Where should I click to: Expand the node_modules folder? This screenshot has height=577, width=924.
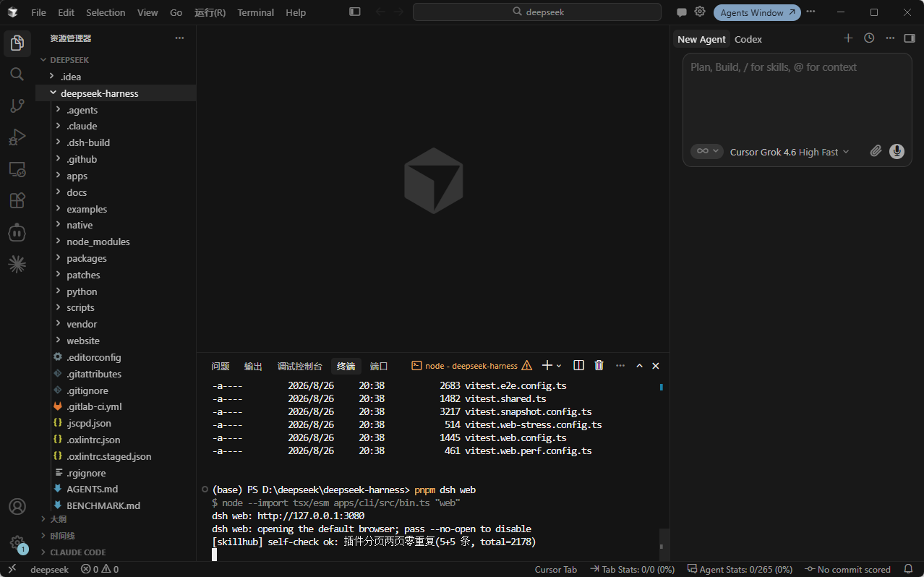point(116,242)
